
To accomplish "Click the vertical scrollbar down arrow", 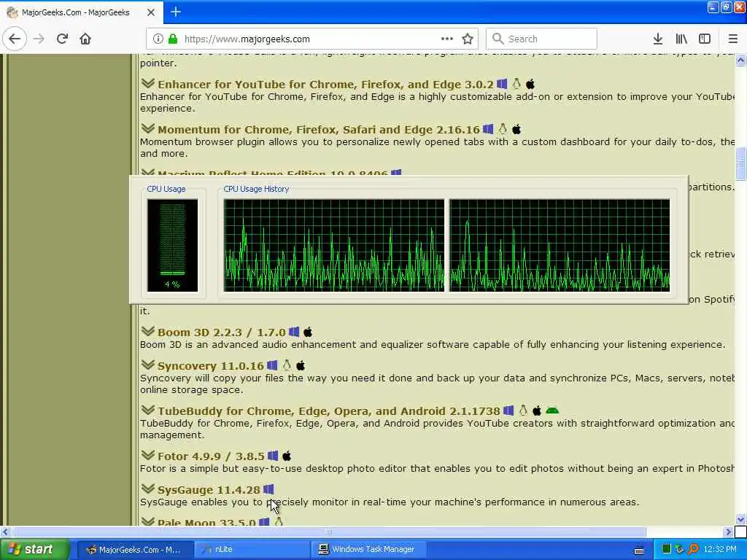I will (x=741, y=519).
